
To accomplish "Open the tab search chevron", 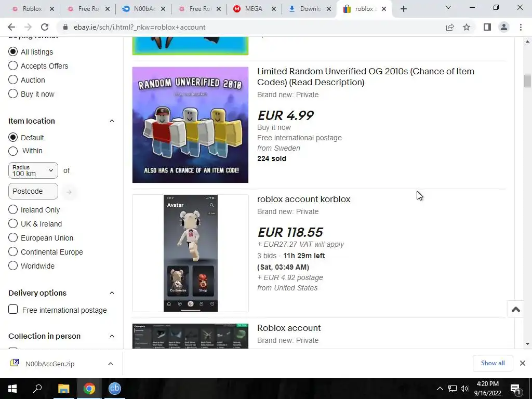I will 448,7.
